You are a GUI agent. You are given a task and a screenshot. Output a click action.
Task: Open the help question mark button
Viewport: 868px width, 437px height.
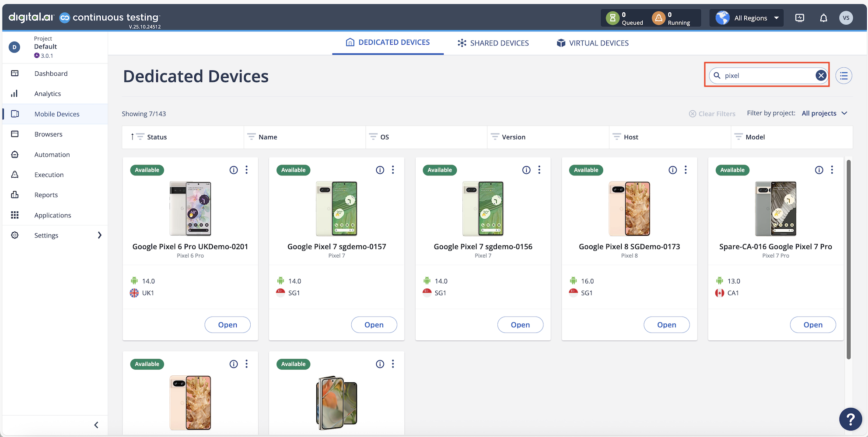tap(850, 419)
